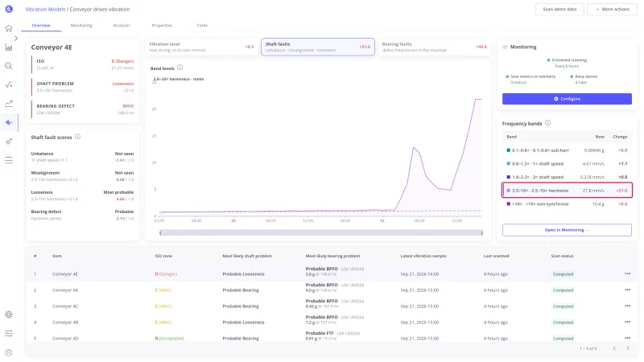The image size is (644, 362).
Task: Switch to the Monitoring tab
Action: (81, 26)
